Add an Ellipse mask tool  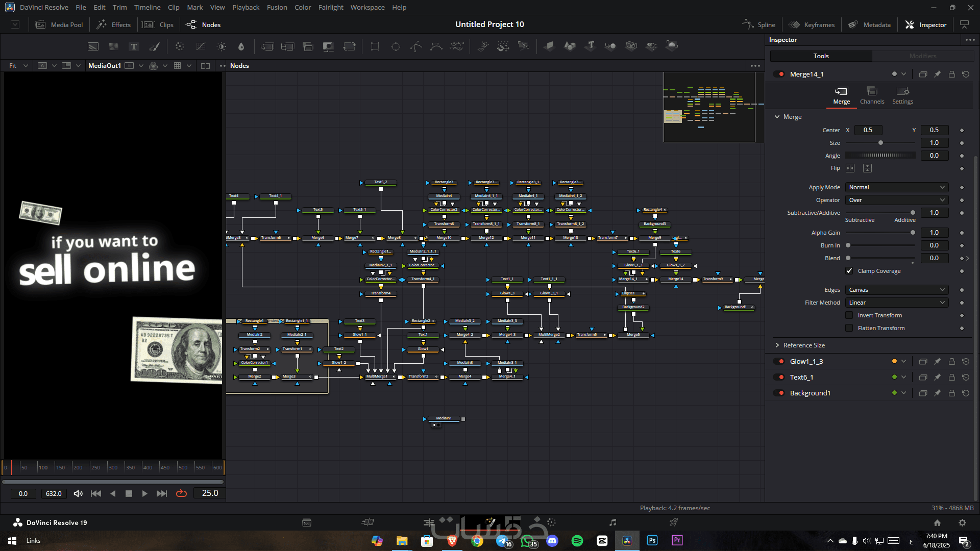pyautogui.click(x=396, y=46)
